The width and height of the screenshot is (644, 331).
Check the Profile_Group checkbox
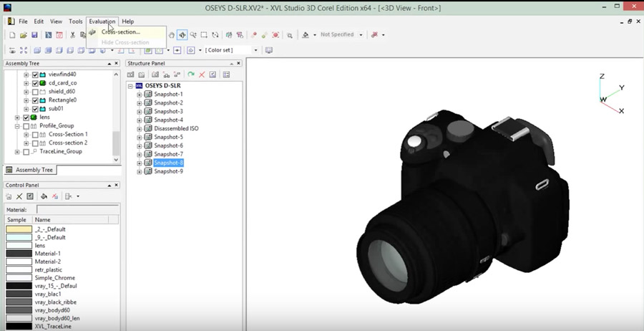26,126
